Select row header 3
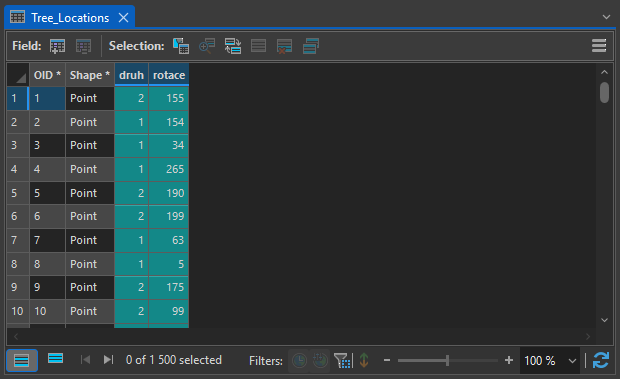The width and height of the screenshot is (620, 379). pos(18,145)
